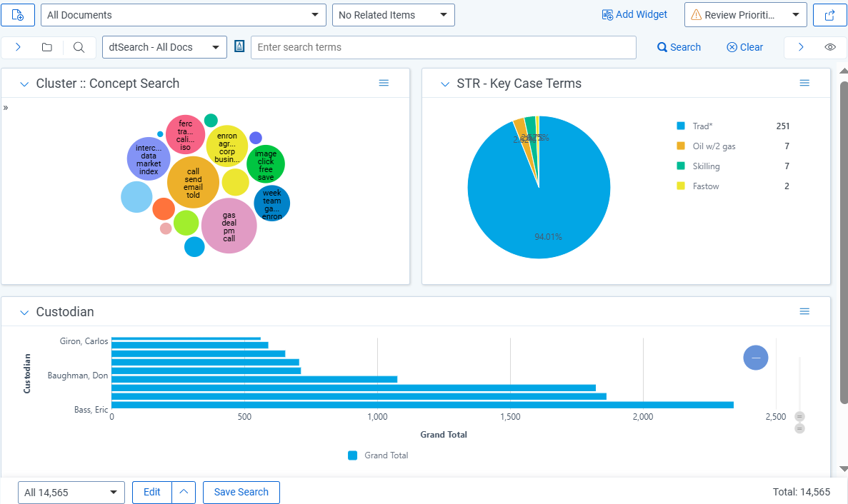This screenshot has height=504, width=848.
Task: Open STR Key Case Terms widget menu
Action: (x=804, y=83)
